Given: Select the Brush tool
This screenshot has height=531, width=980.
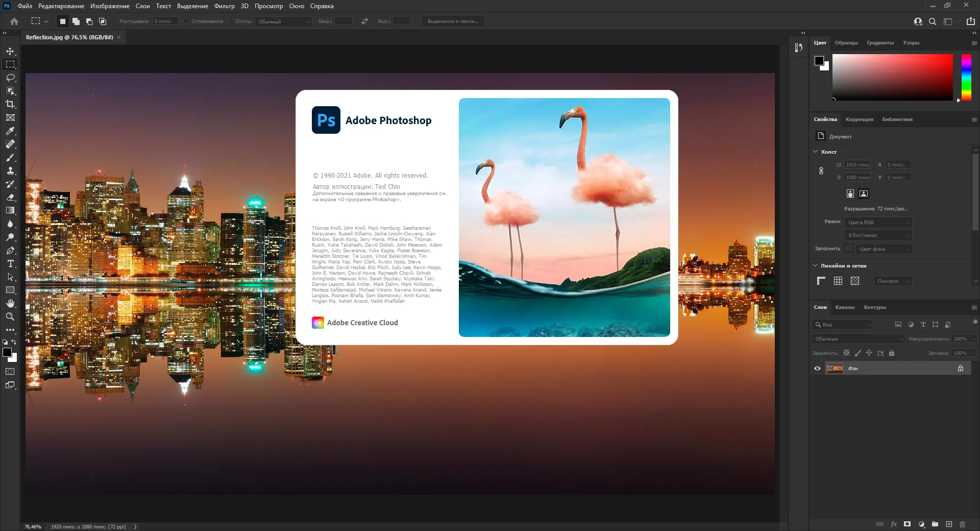Looking at the screenshot, I should (x=10, y=157).
